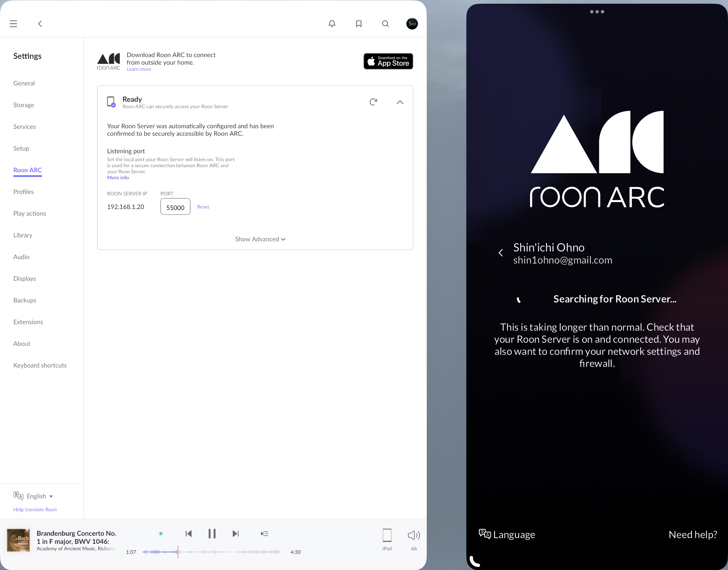Click the phone icon in ARC window

(474, 561)
